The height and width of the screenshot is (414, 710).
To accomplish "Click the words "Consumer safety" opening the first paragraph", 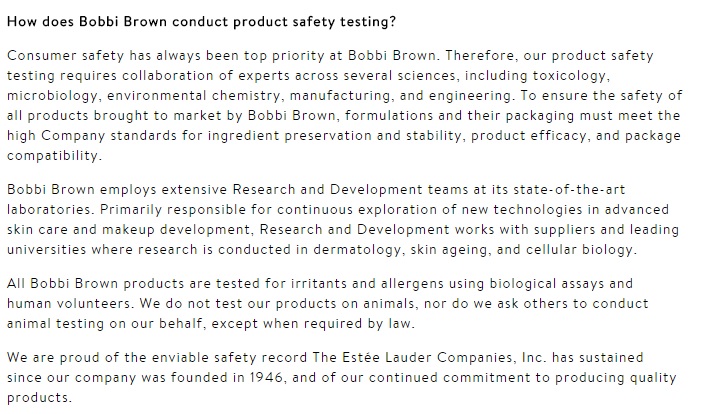I will click(65, 56).
